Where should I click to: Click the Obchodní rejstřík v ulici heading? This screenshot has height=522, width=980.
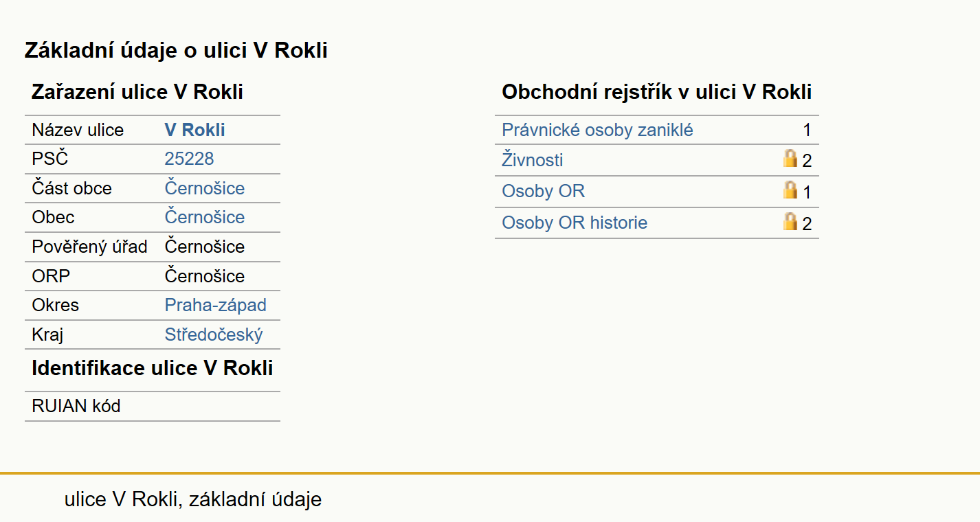pyautogui.click(x=657, y=92)
